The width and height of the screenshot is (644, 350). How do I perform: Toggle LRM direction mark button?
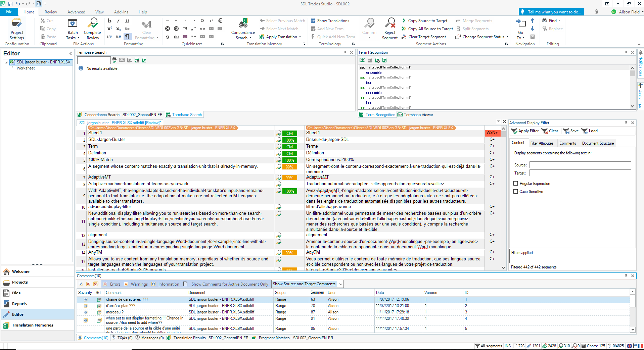[109, 37]
